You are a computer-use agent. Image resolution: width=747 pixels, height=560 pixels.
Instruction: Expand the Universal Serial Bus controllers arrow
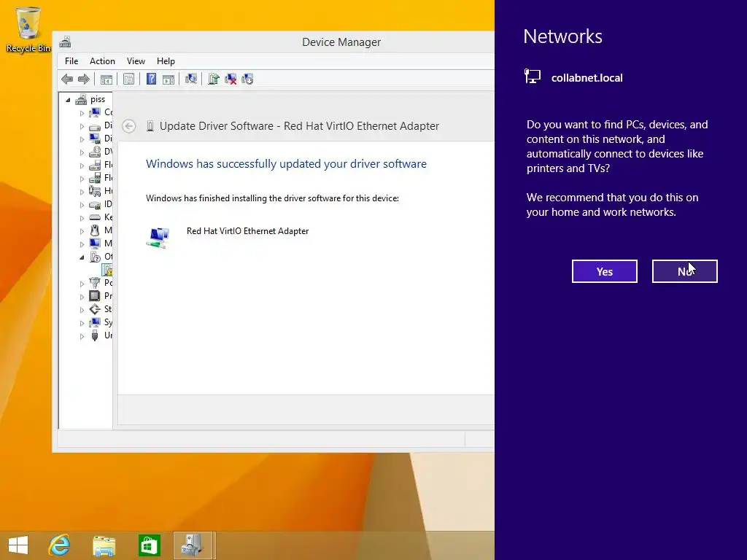click(x=82, y=336)
